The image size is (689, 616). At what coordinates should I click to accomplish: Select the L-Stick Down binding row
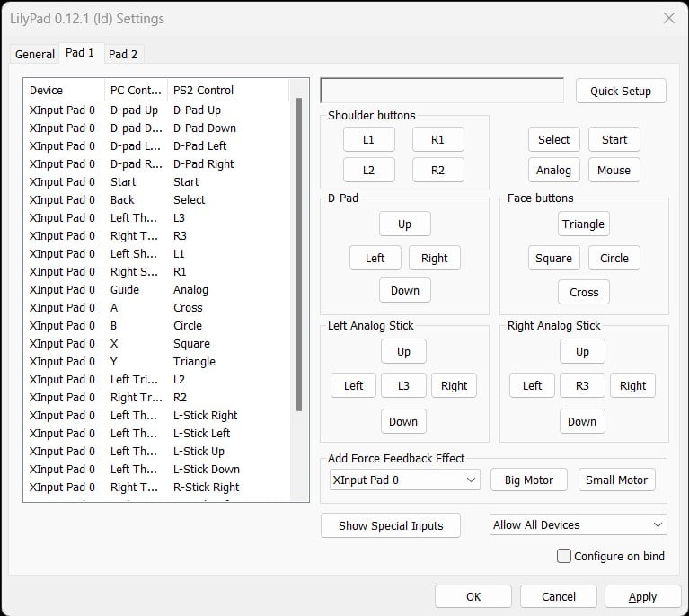(x=157, y=470)
